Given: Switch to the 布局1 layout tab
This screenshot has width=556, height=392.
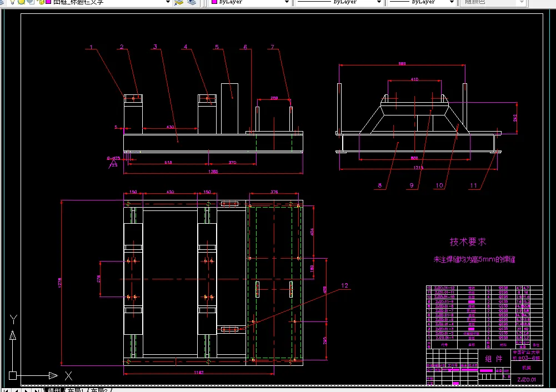Looking at the screenshot, I should [x=76, y=390].
